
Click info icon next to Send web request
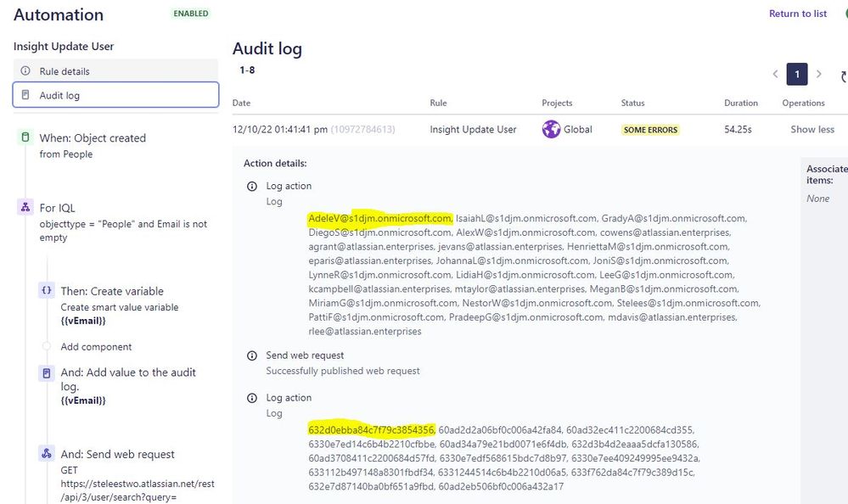(x=252, y=356)
